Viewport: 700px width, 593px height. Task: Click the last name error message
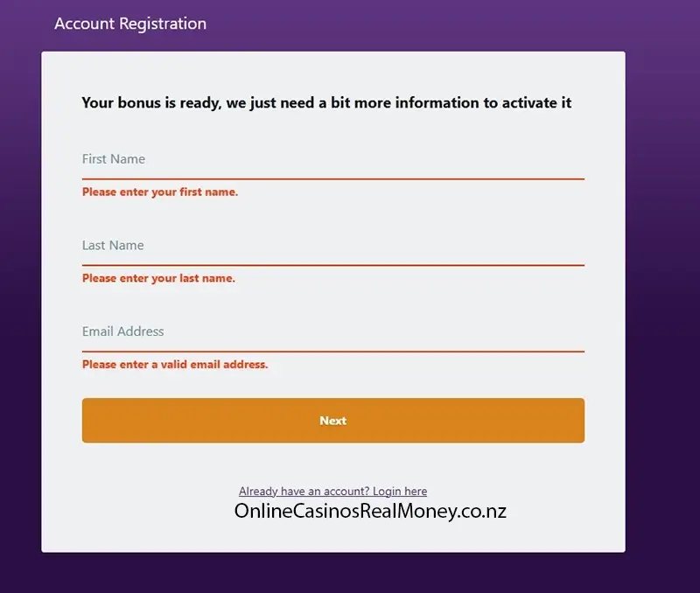point(157,278)
